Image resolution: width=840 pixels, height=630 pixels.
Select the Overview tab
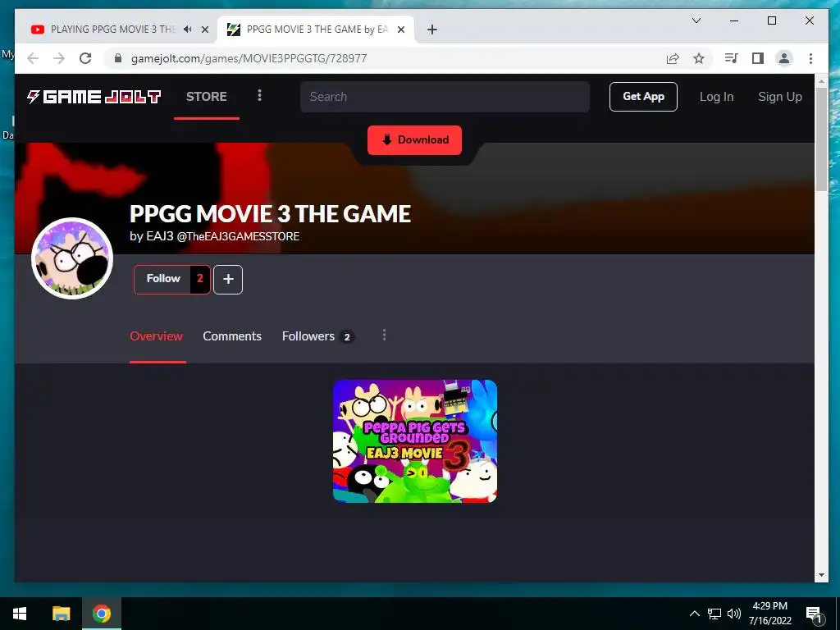click(157, 336)
